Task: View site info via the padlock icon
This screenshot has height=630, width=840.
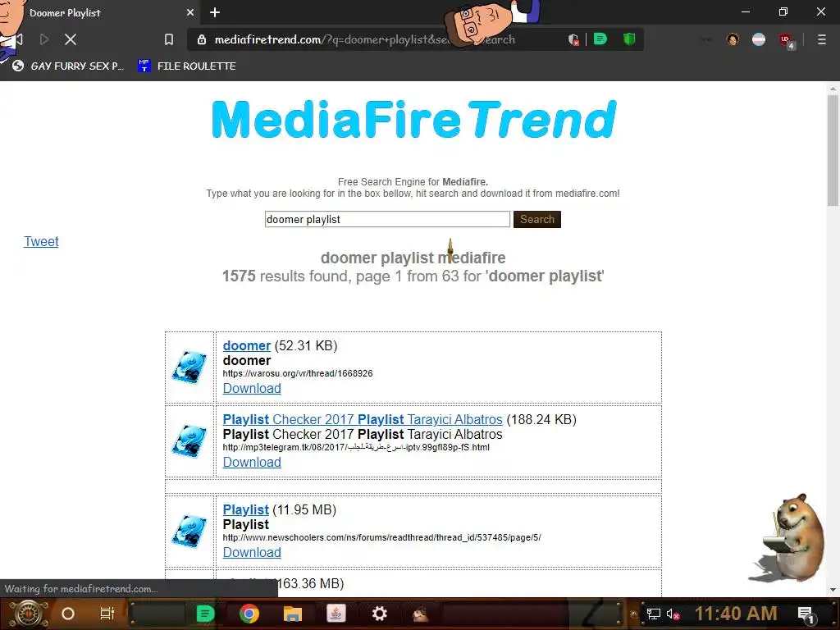Action: [x=202, y=39]
